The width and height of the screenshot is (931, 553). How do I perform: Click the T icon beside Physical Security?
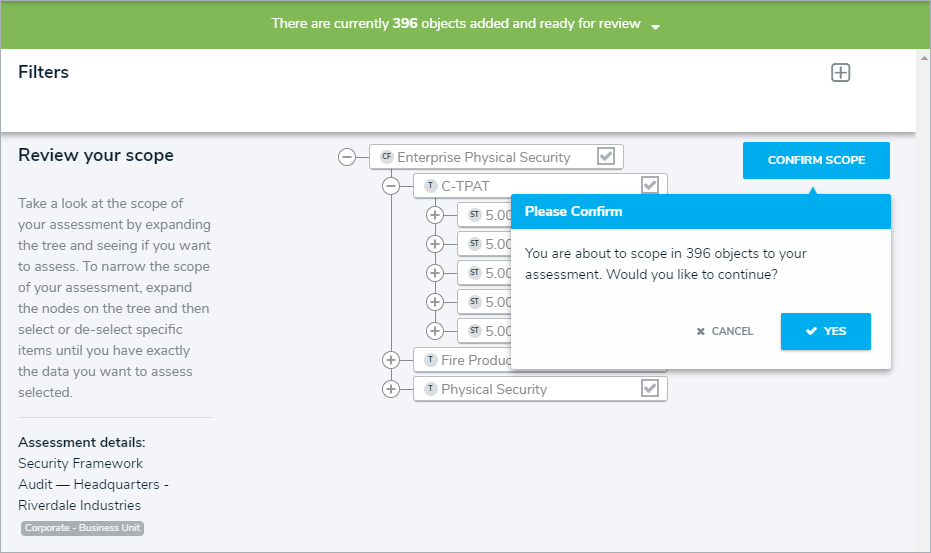click(x=431, y=389)
